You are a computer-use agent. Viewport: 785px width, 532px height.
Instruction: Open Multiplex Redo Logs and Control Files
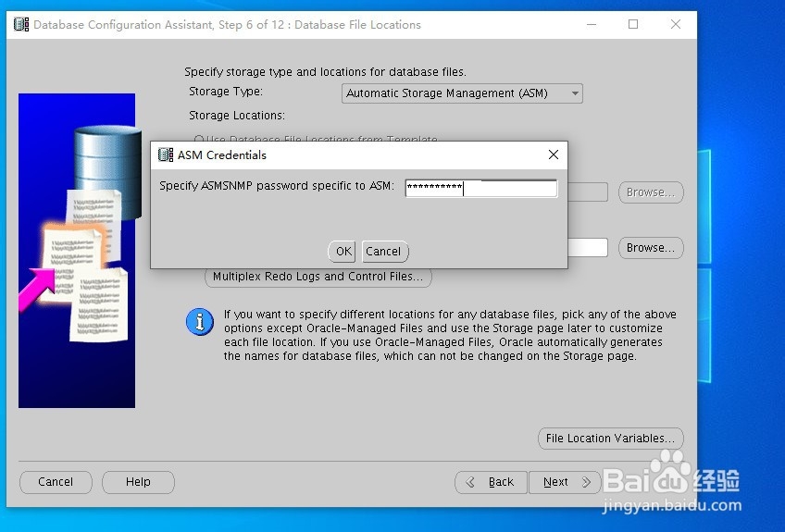pyautogui.click(x=318, y=278)
